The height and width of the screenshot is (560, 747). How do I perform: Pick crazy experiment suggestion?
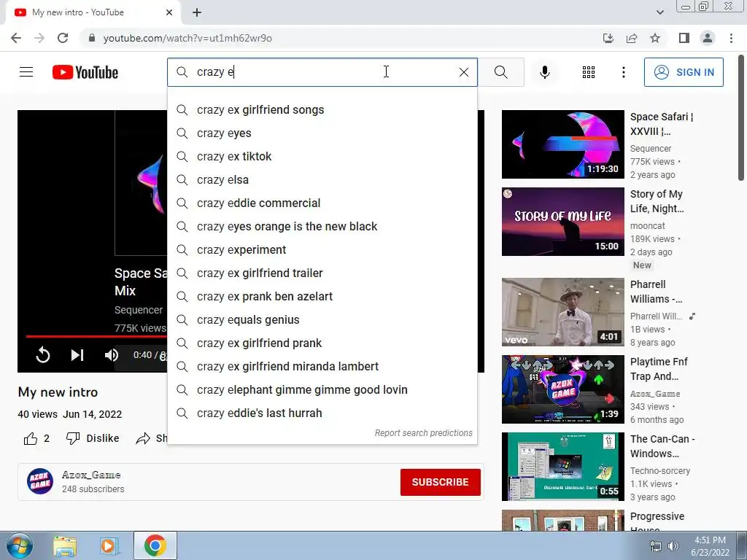[x=322, y=250]
